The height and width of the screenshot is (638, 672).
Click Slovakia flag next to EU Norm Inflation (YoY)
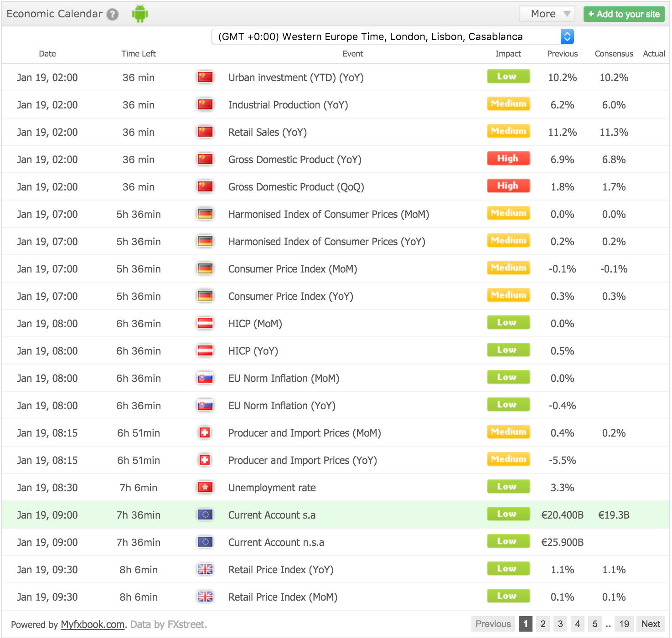click(x=205, y=405)
